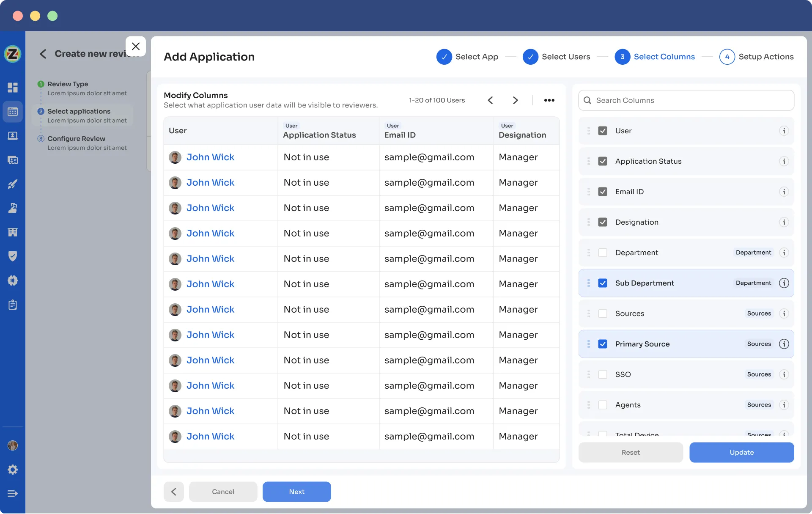Click the Department tag on Department row
This screenshot has height=514, width=812.
pyautogui.click(x=753, y=253)
